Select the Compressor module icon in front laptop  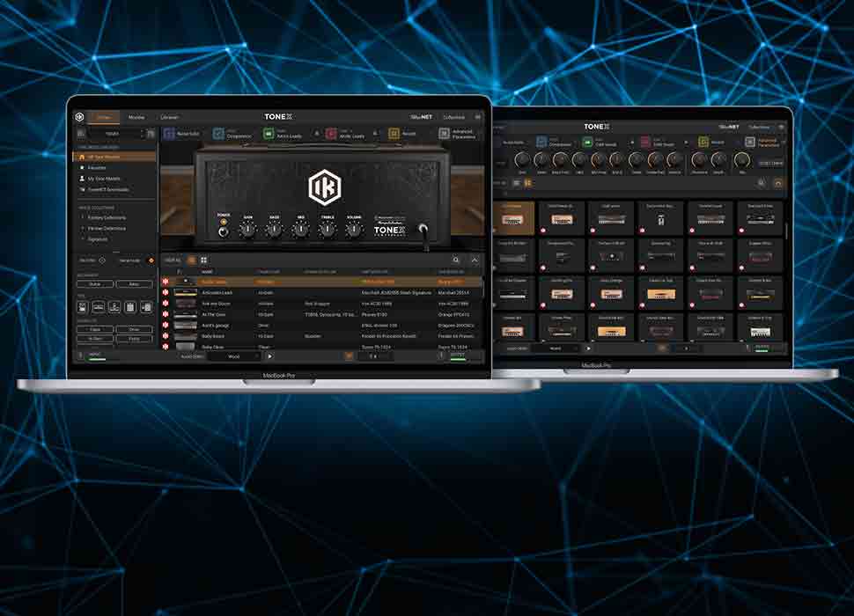point(218,134)
